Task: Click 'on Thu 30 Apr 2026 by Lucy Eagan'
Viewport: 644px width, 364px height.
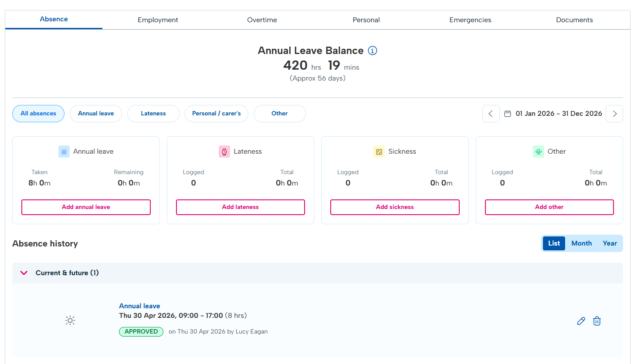Action: point(218,332)
